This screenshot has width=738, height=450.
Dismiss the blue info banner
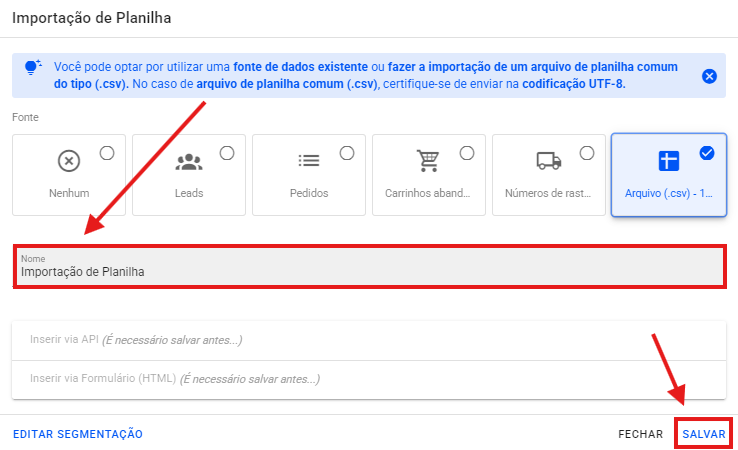[x=709, y=76]
